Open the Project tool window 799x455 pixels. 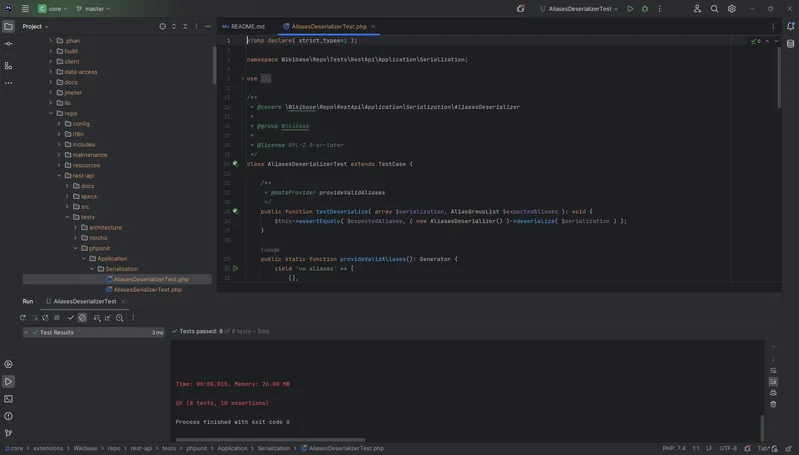(x=9, y=26)
